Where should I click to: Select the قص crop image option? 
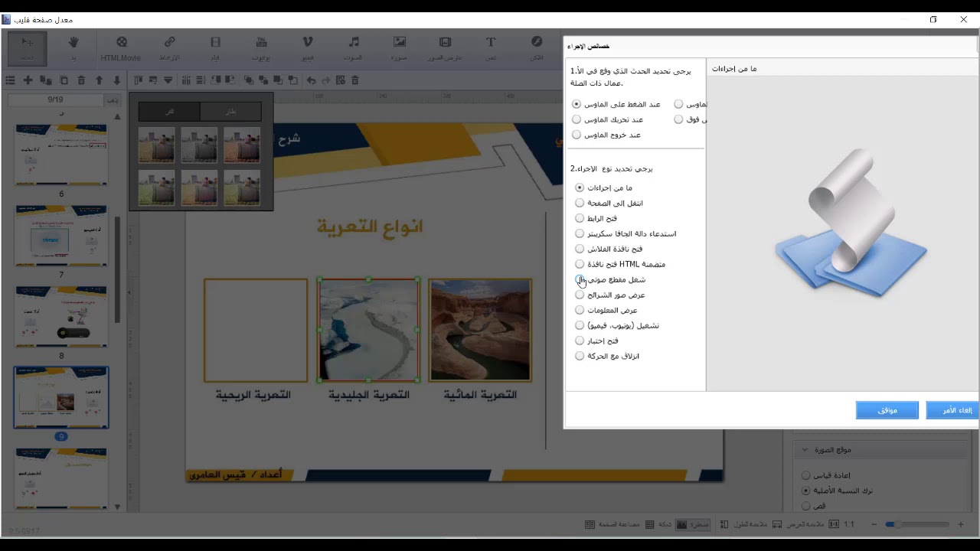point(813,506)
